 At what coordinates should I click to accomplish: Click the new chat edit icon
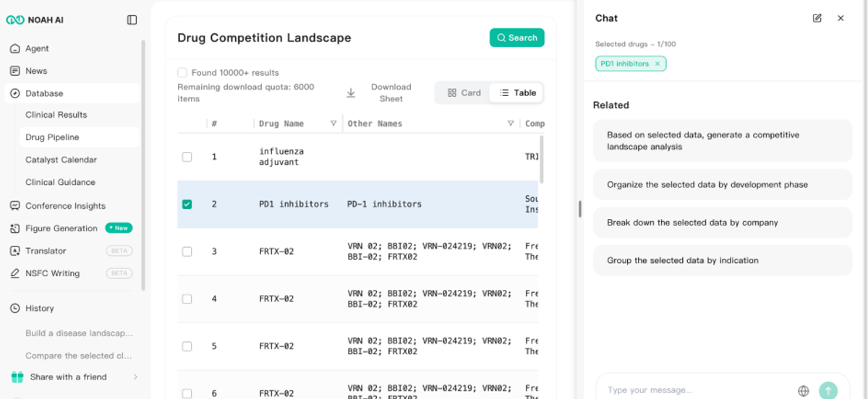coord(817,18)
